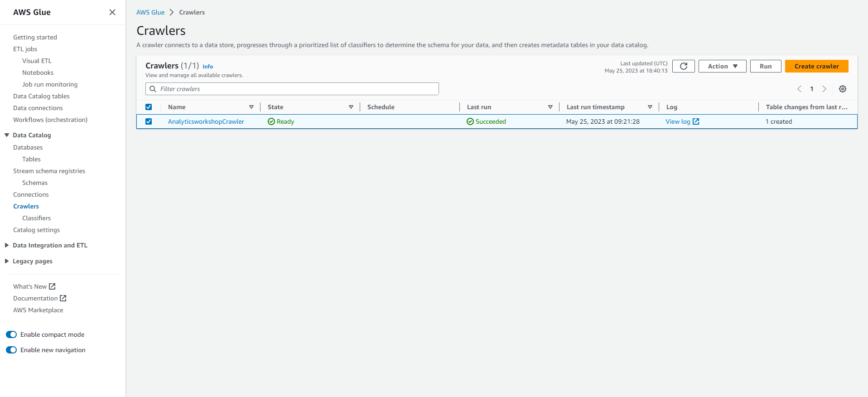The width and height of the screenshot is (868, 397).
Task: Sort by State column arrow
Action: (x=351, y=107)
